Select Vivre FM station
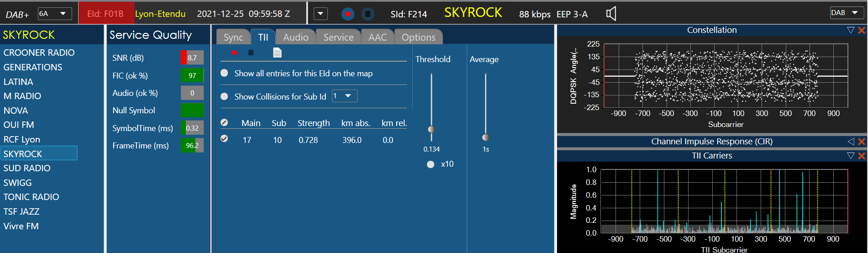 [x=21, y=226]
